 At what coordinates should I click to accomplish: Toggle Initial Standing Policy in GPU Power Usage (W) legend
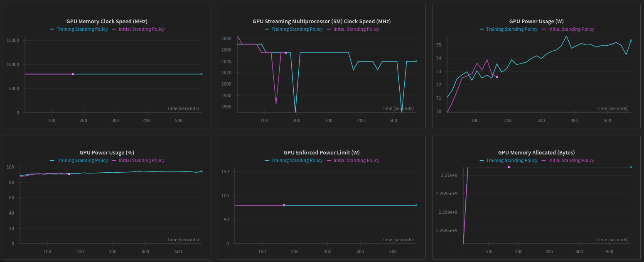571,29
